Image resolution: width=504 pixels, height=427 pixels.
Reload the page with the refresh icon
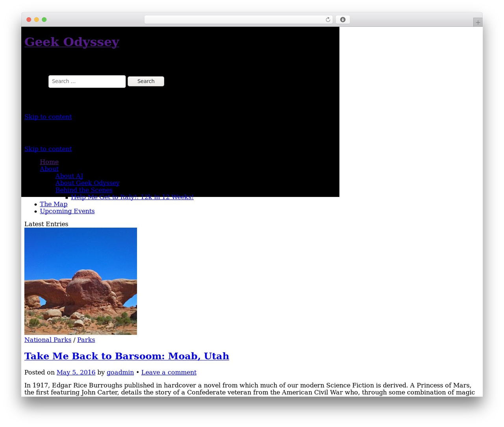328,20
